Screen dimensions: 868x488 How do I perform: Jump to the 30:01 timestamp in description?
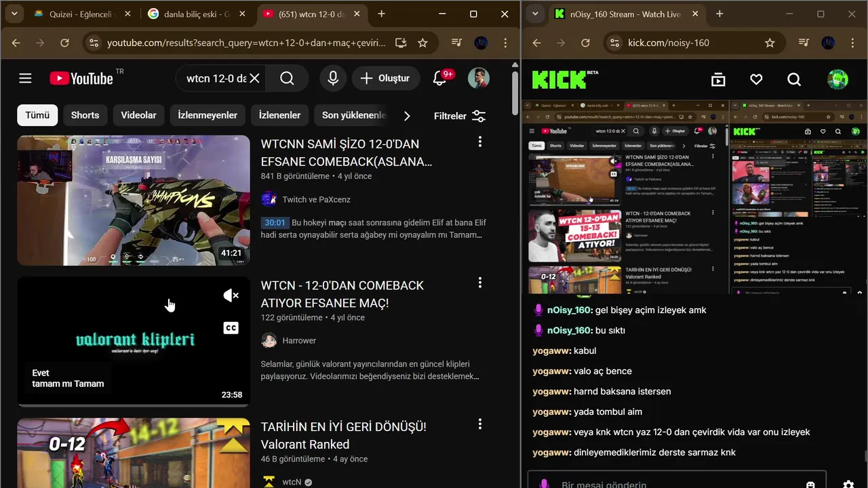pos(275,222)
